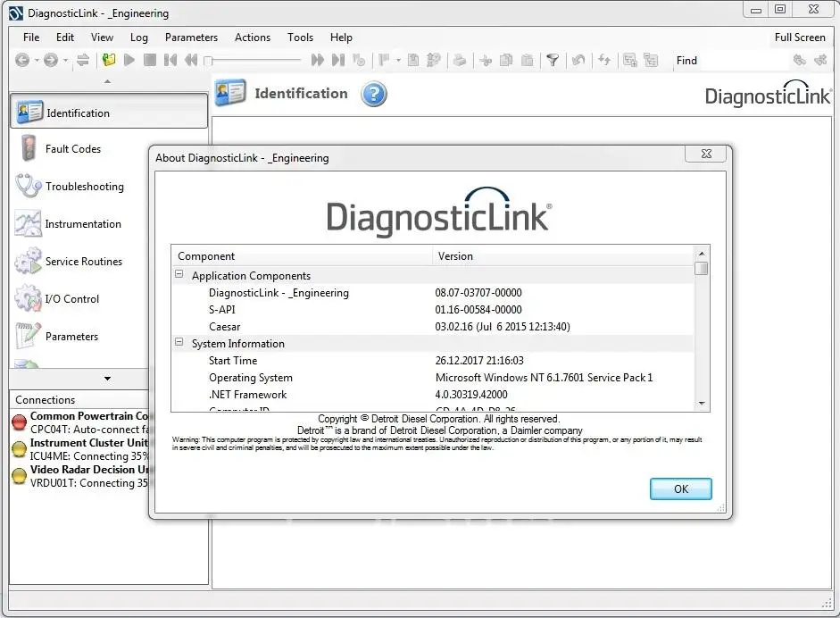
Task: Click the About list scrollbar thumb
Action: (702, 268)
